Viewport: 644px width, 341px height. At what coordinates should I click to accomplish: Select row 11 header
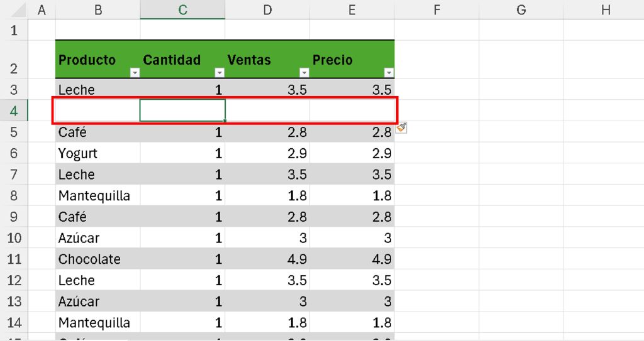pos(14,259)
